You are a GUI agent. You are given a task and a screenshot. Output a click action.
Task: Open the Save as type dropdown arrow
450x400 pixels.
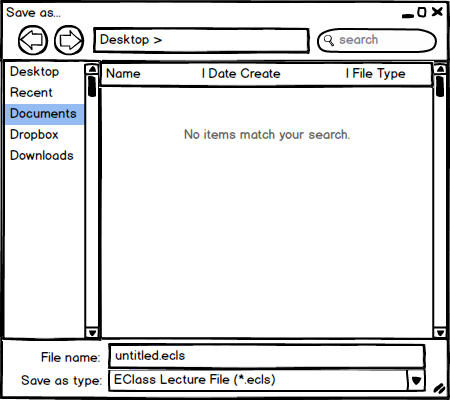[x=416, y=380]
